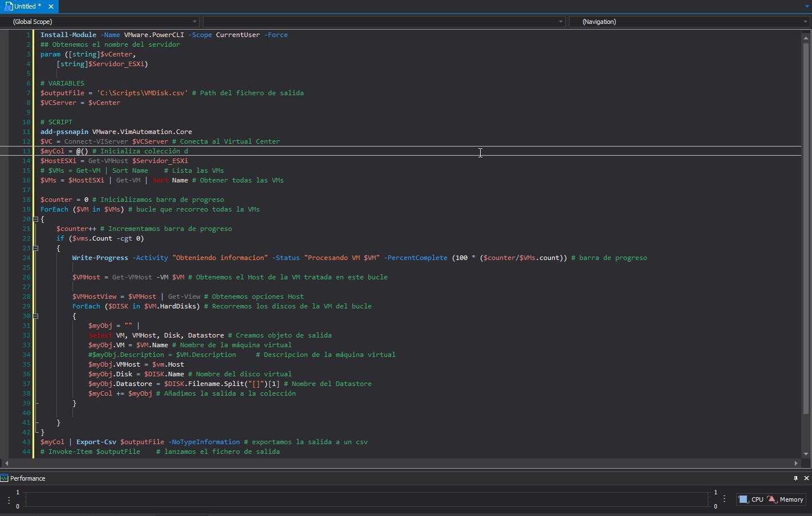
Task: Toggle the Memory graph indicator
Action: point(785,499)
